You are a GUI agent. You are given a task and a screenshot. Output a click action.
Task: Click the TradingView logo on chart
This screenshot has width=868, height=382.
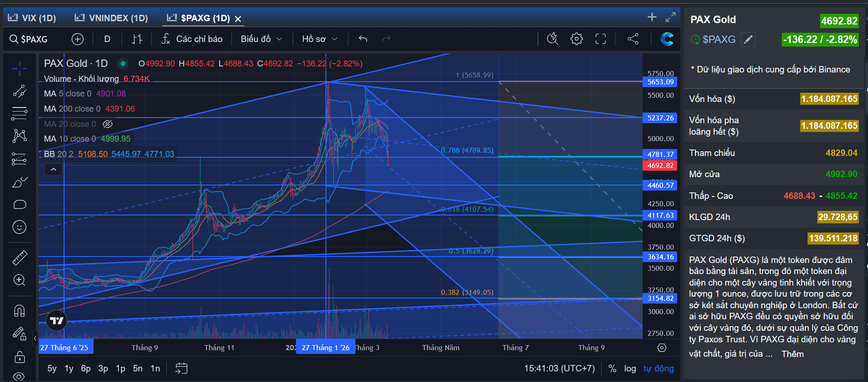point(57,321)
